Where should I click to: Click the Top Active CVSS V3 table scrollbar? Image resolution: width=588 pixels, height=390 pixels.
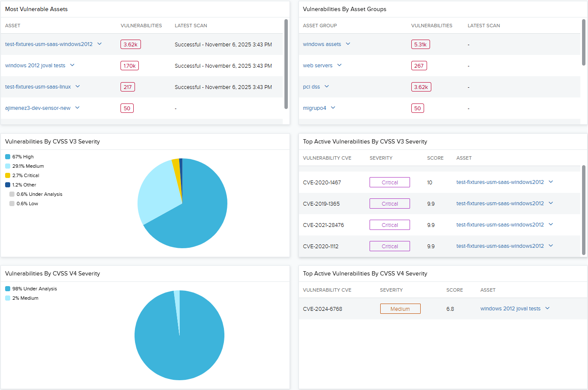pos(584,210)
